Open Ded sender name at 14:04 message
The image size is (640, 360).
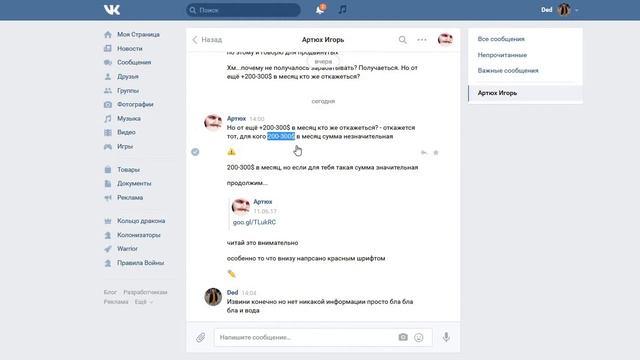[x=232, y=293]
